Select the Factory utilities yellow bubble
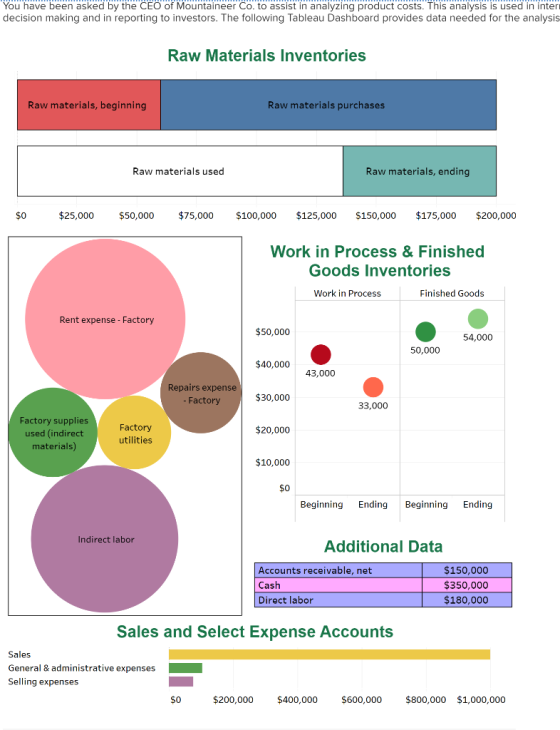Screen dimensions: 560x730 135,433
